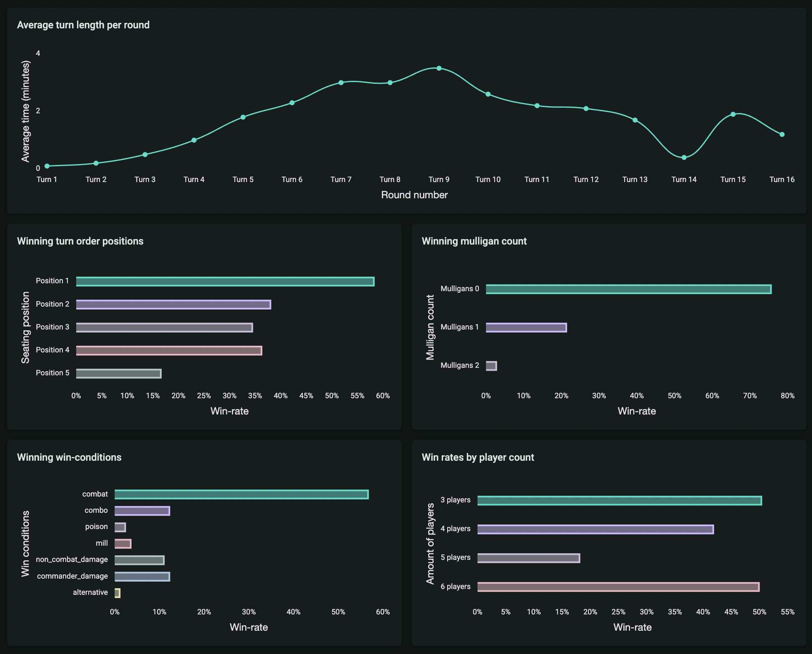Select the Position 2 purple bar
The image size is (812, 654).
click(173, 305)
